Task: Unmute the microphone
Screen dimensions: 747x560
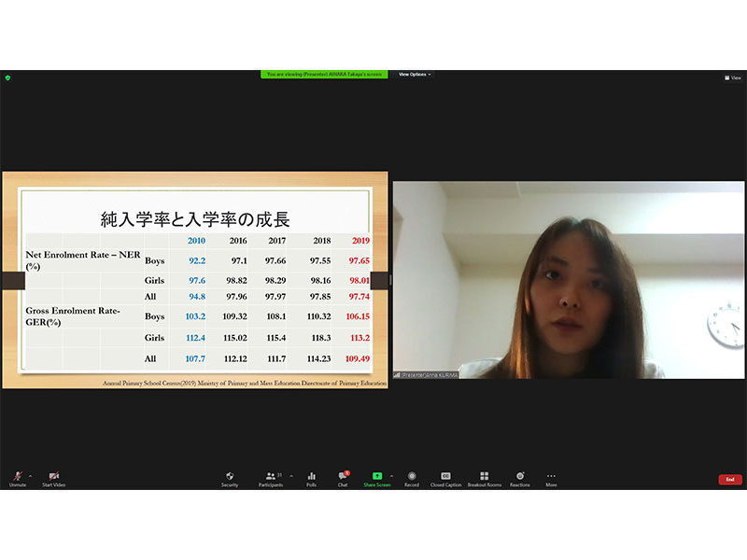Action: (17, 478)
